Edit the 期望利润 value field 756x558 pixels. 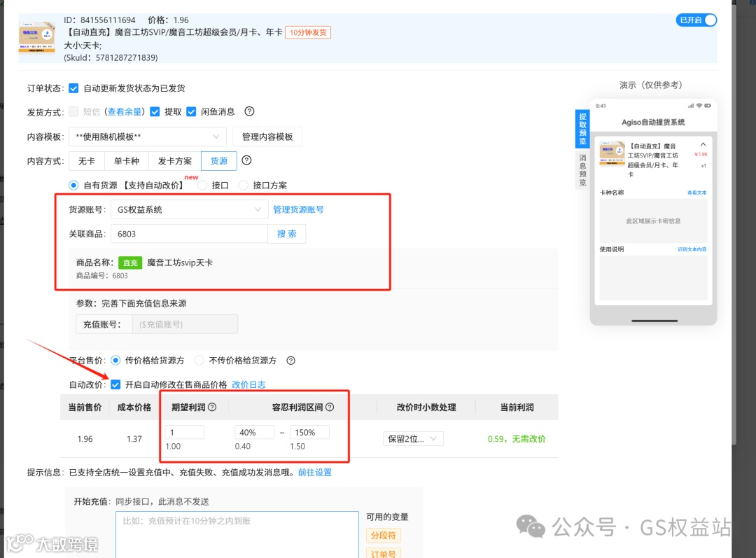pyautogui.click(x=185, y=432)
